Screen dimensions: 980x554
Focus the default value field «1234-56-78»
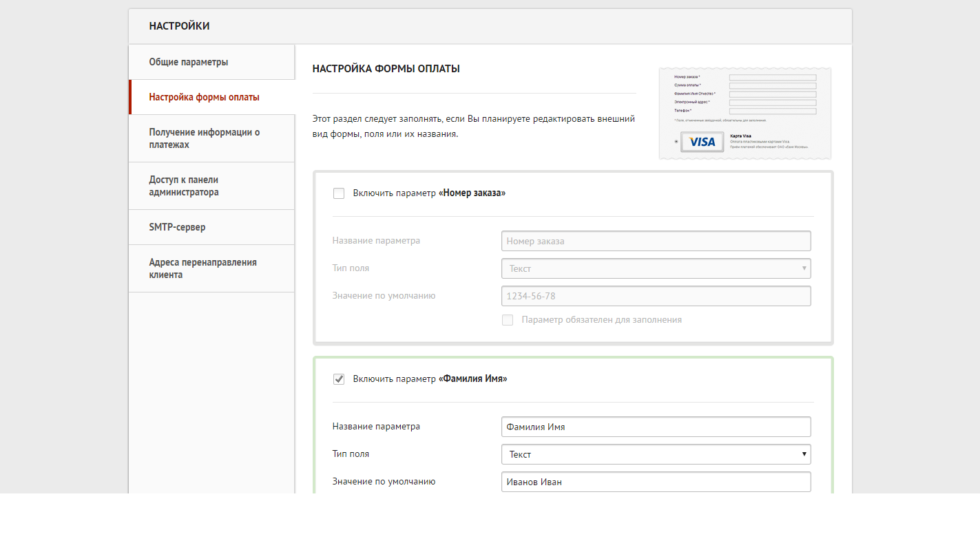[656, 296]
